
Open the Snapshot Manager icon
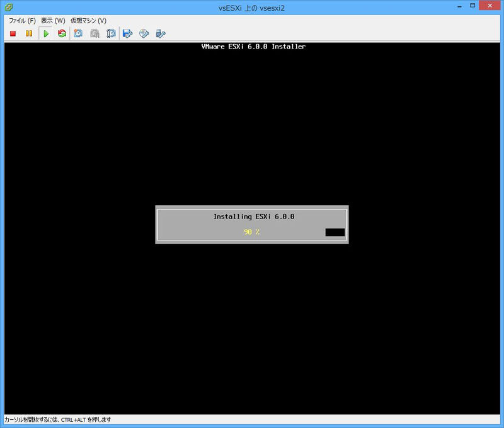(x=111, y=33)
